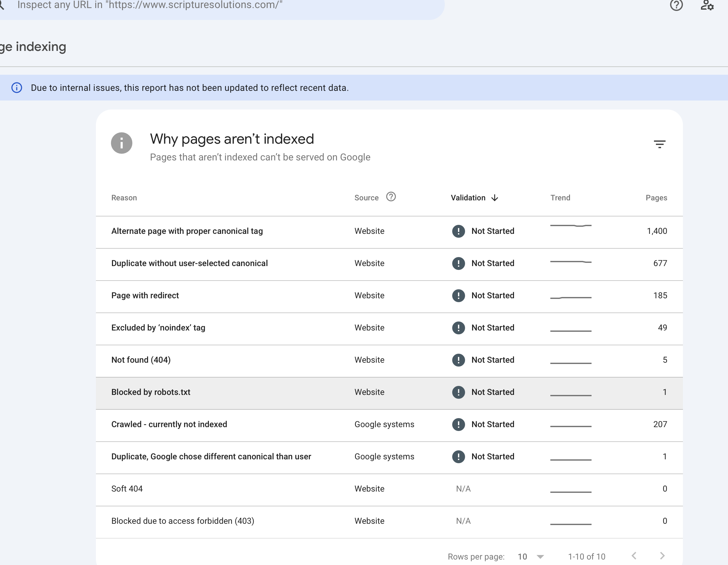Screen dimensions: 728x565
Task: Open Excluded by 'noindex' tag row
Action: [x=389, y=328]
